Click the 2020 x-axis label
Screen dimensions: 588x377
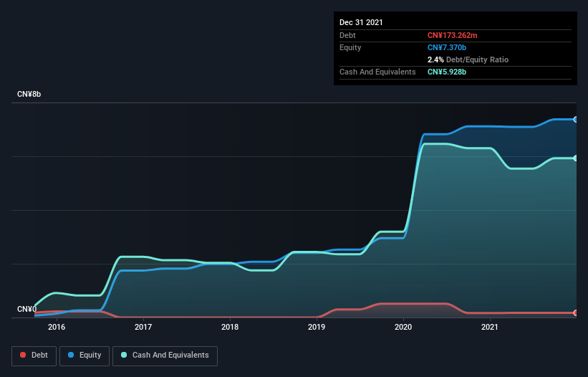(403, 327)
